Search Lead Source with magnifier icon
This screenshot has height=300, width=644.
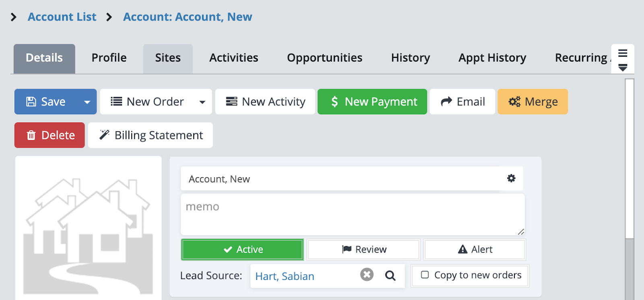(390, 275)
